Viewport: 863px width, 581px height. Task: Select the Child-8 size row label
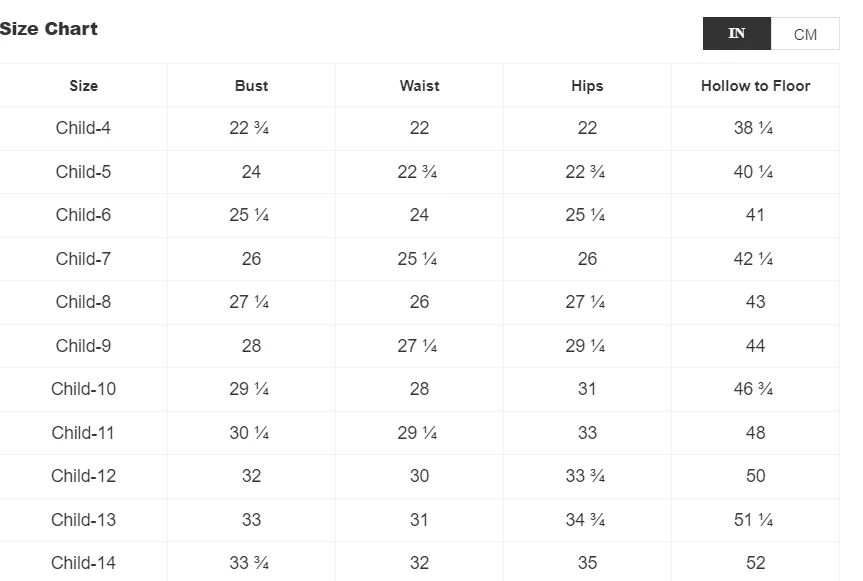pyautogui.click(x=83, y=302)
